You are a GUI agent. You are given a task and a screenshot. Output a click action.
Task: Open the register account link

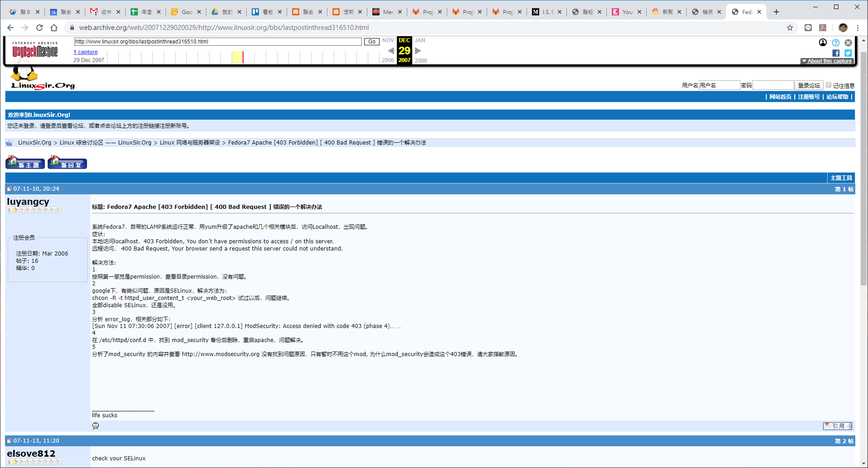tap(809, 97)
